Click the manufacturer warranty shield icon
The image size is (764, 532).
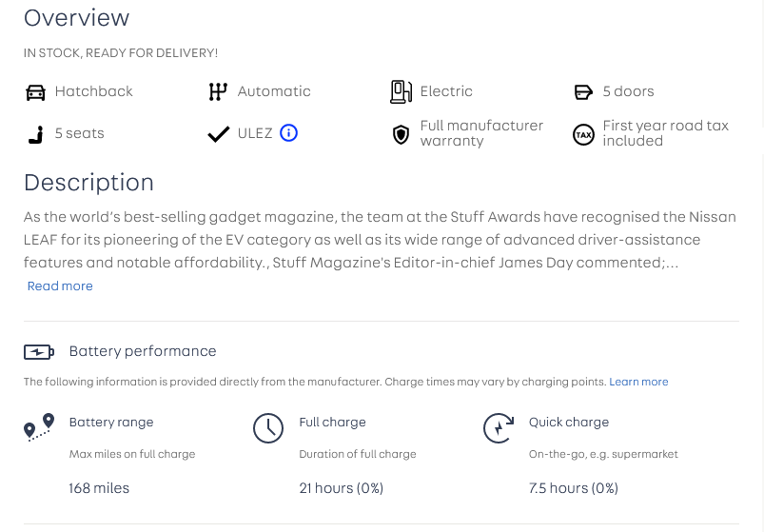[401, 134]
